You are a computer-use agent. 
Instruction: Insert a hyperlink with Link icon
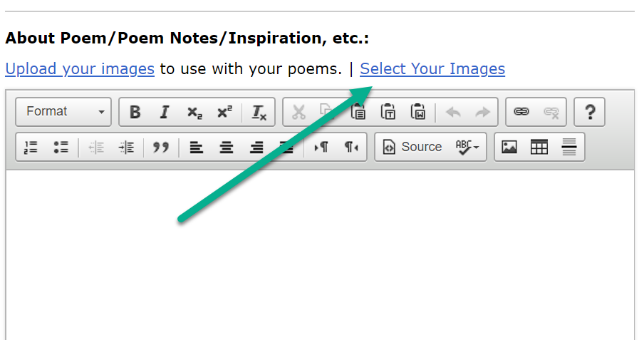(521, 112)
